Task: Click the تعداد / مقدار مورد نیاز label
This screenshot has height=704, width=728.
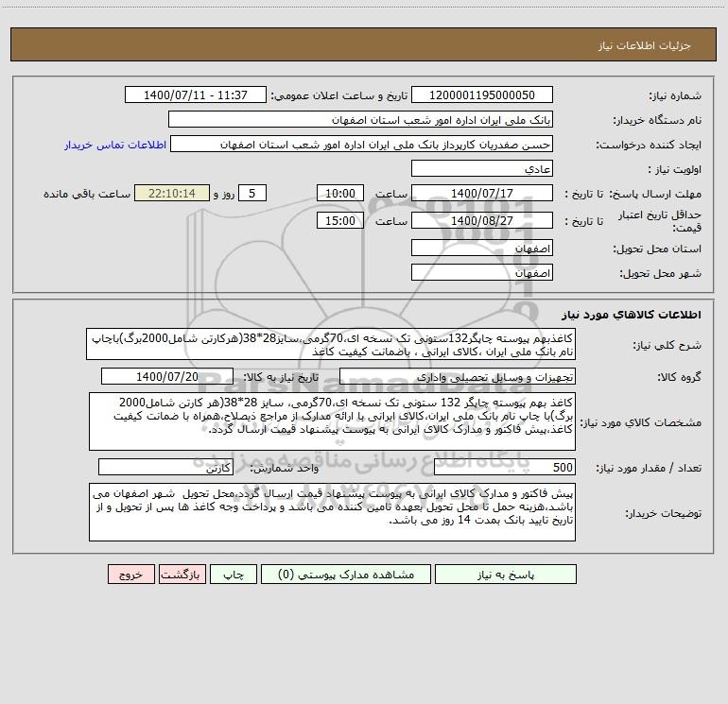Action: [x=649, y=469]
